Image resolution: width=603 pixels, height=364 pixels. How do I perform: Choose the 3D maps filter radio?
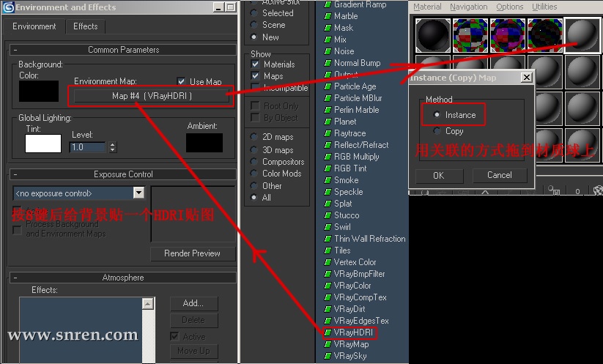click(254, 149)
